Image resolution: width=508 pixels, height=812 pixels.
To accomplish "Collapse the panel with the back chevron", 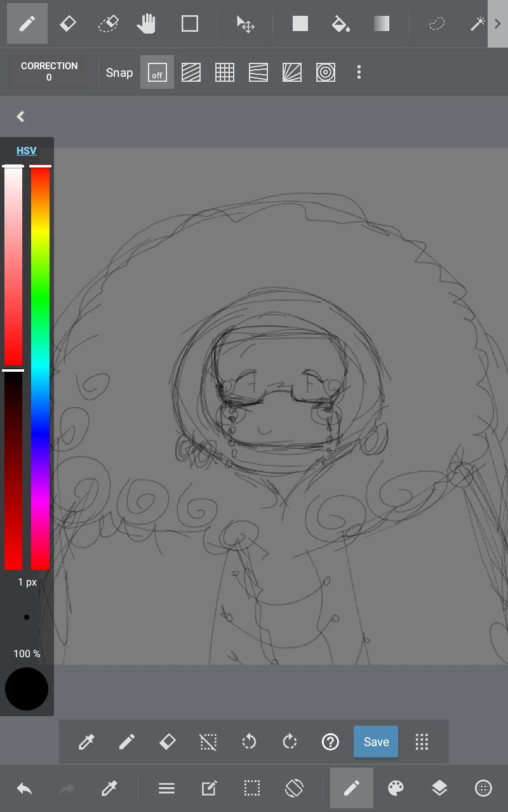I will click(20, 117).
